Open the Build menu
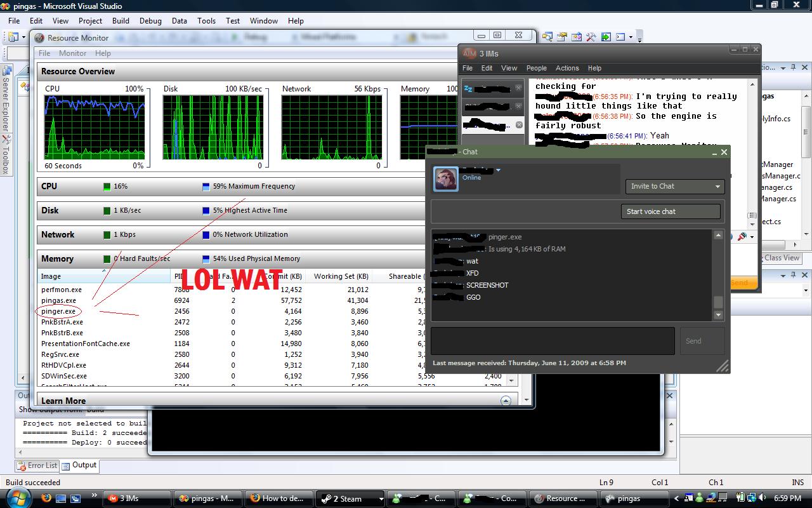The image size is (812, 508). pyautogui.click(x=121, y=20)
